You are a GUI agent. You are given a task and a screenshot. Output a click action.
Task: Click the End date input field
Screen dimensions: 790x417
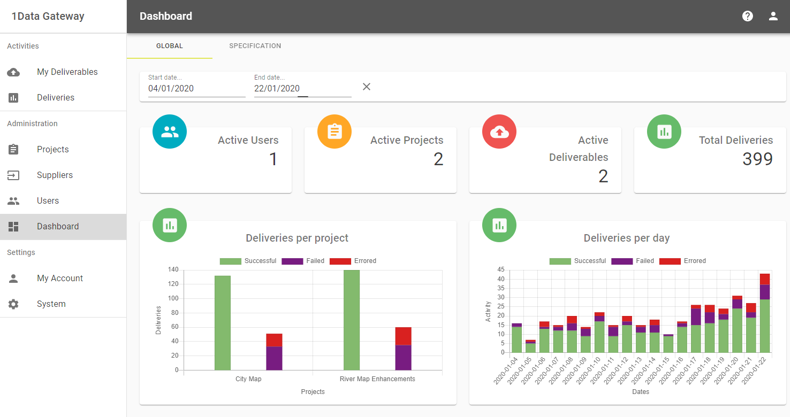(x=301, y=88)
